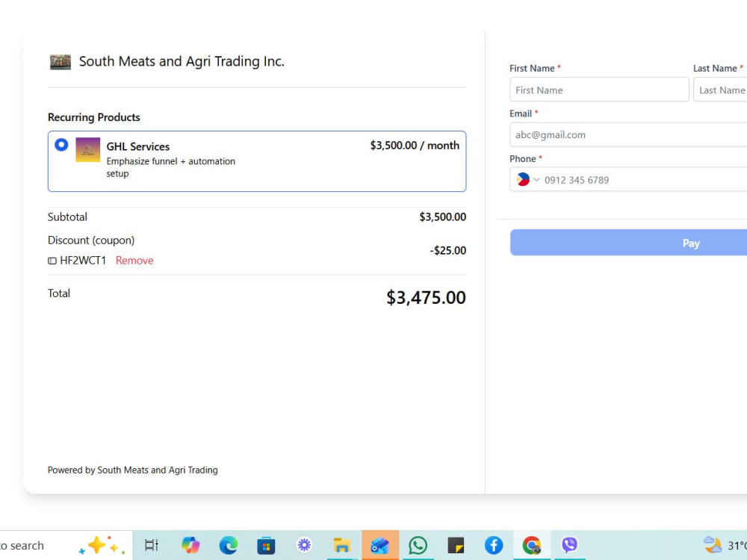Click the South Meats company logo
The image size is (747, 560).
61,62
